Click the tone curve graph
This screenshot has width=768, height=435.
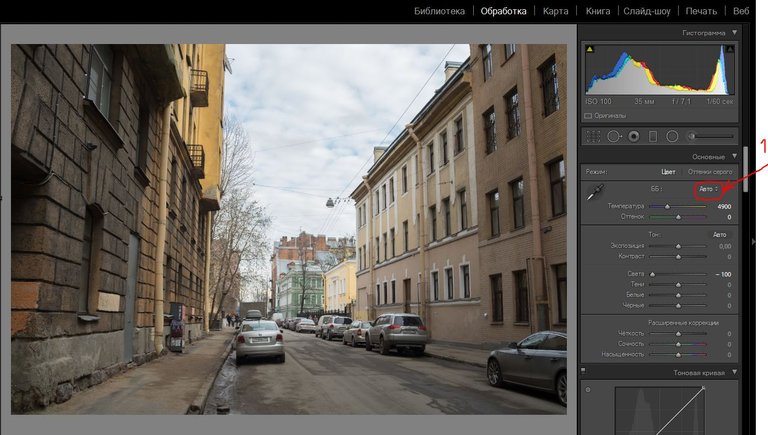(660, 411)
